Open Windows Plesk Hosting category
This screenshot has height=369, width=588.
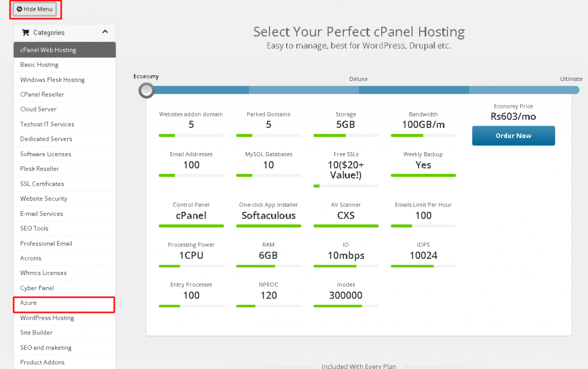(52, 80)
